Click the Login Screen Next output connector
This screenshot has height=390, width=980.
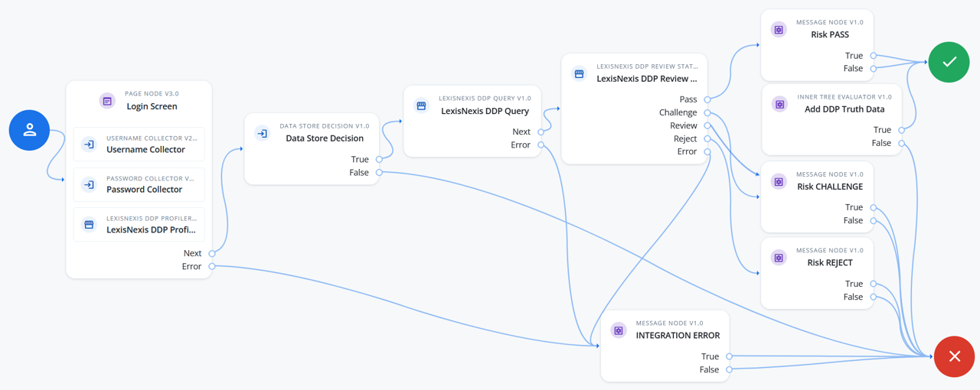pos(212,253)
